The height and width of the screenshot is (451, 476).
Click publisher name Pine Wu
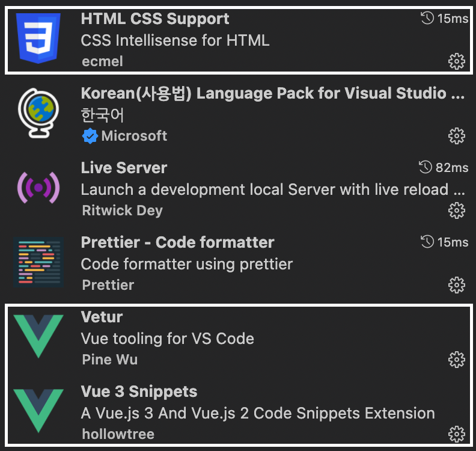[x=110, y=360]
